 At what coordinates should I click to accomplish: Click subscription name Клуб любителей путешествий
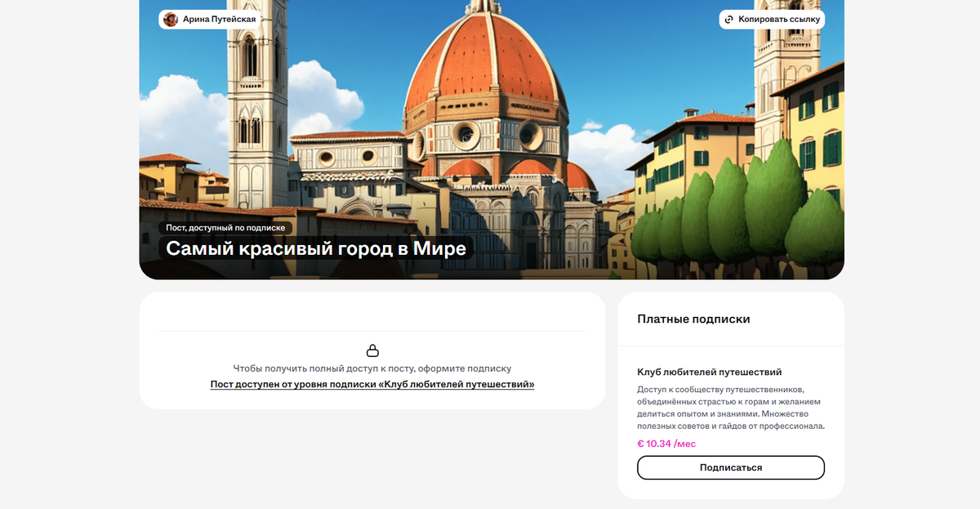tap(710, 372)
